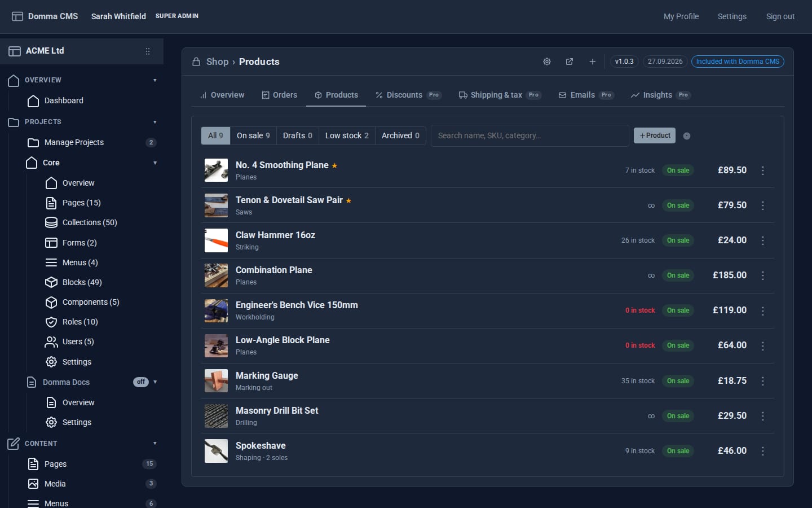Open the Shipping & tax tab

[500, 95]
